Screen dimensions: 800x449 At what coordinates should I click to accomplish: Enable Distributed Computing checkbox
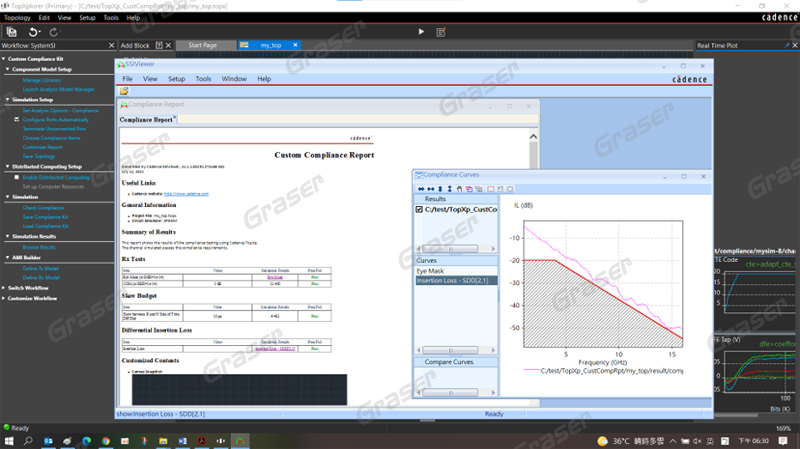pos(17,177)
